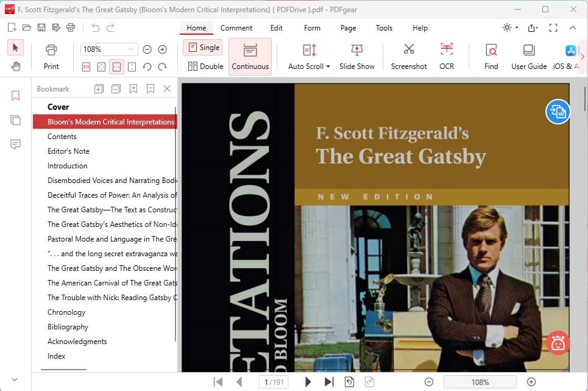Zoom out with status bar minus
The image size is (588, 391).
click(x=429, y=382)
